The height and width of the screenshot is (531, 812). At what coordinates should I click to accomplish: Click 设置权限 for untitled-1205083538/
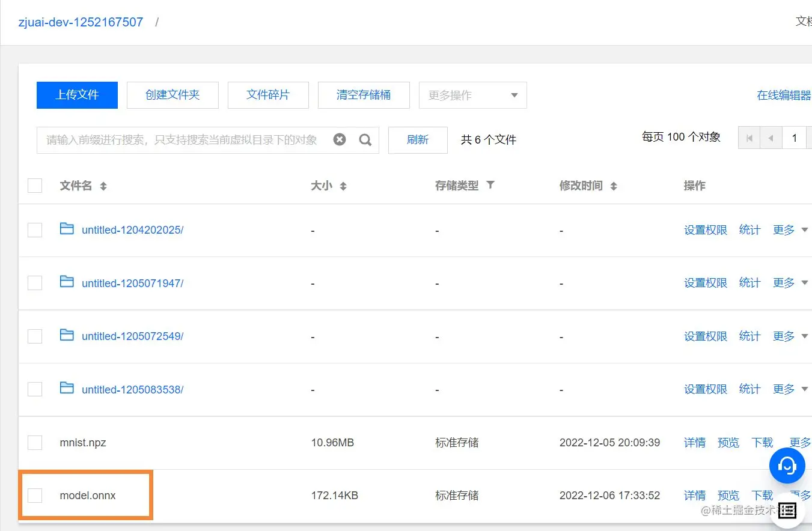pos(706,389)
